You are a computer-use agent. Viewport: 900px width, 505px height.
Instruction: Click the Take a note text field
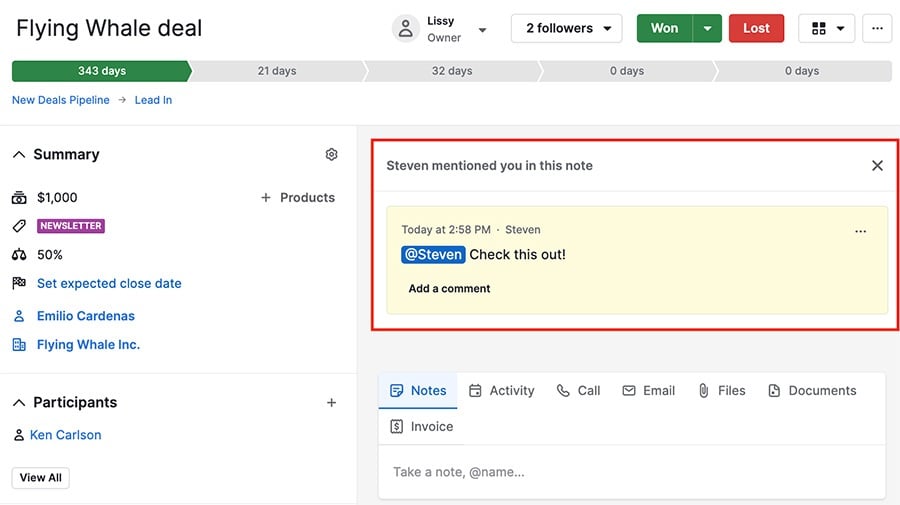pos(631,472)
